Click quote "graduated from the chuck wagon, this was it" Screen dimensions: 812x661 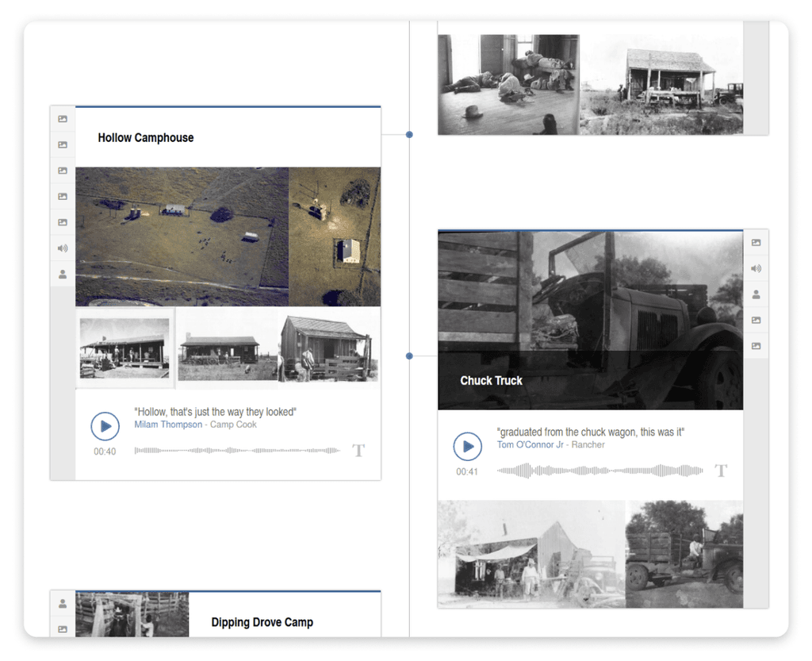pyautogui.click(x=590, y=432)
